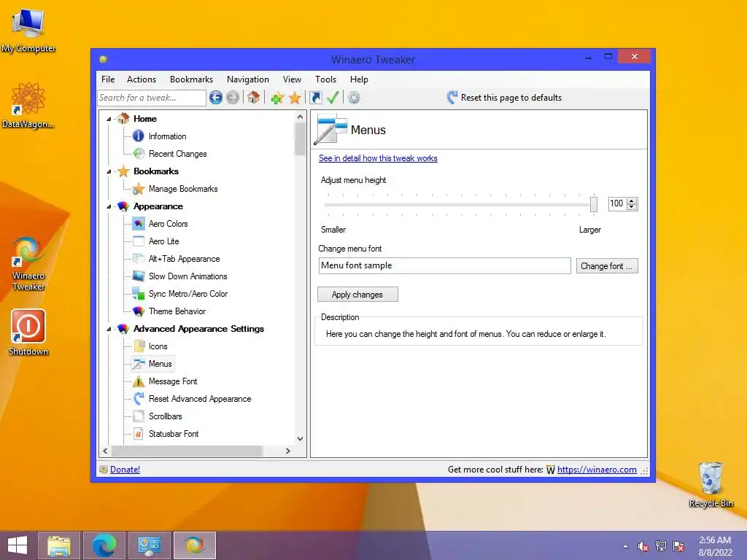Click tree horizontal scrollbar right arrow
Image resolution: width=747 pixels, height=560 pixels.
[x=287, y=451]
